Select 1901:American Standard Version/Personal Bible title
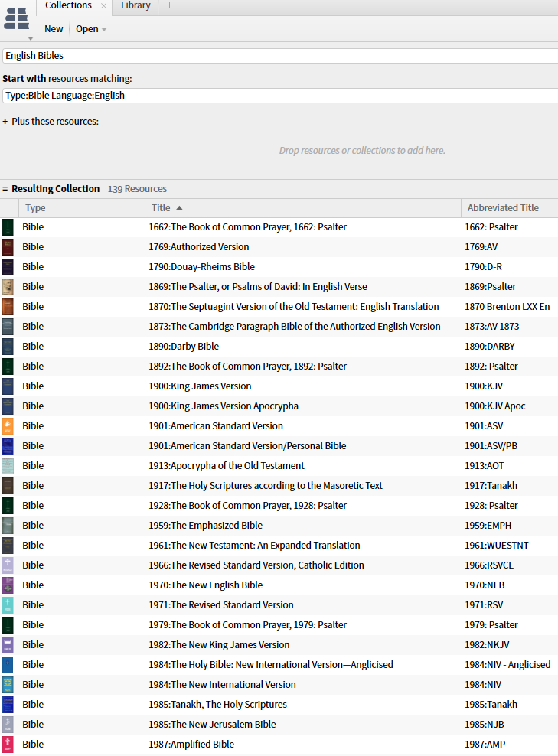Image resolution: width=558 pixels, height=756 pixels. click(x=247, y=446)
